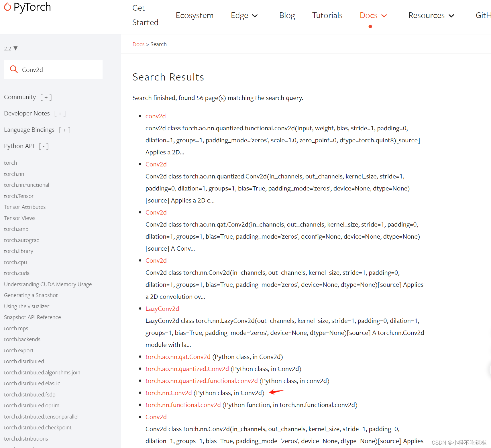Image resolution: width=491 pixels, height=448 pixels.
Task: Open the Resources dropdown
Action: 431,15
